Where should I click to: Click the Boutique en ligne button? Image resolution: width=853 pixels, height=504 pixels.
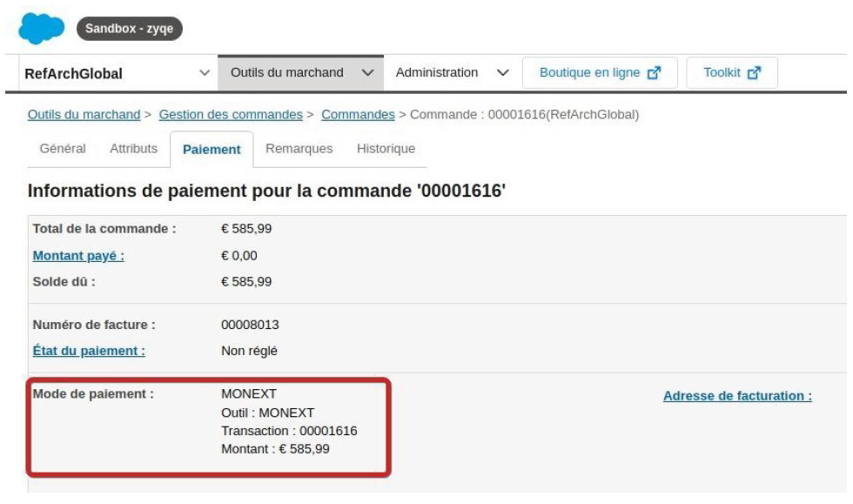coord(600,72)
